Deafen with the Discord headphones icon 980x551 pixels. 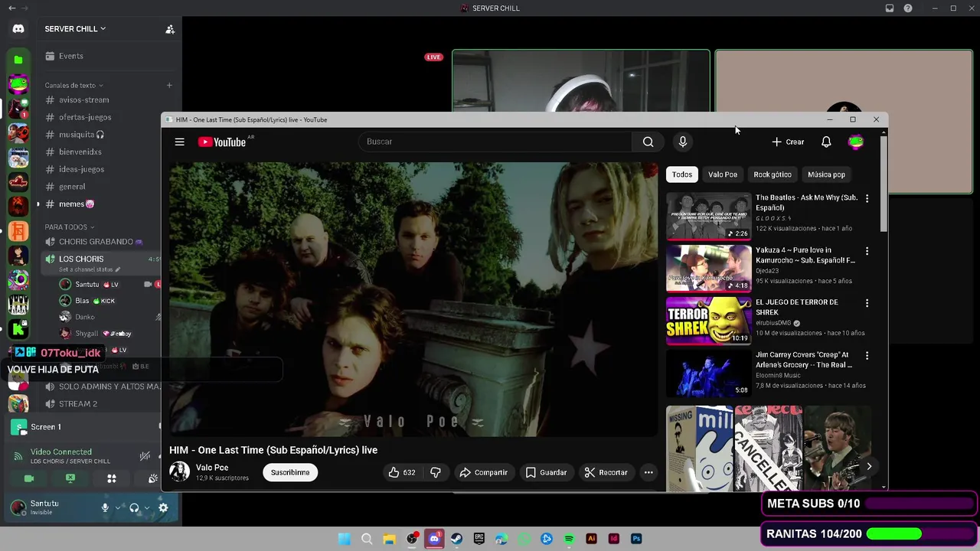[134, 507]
